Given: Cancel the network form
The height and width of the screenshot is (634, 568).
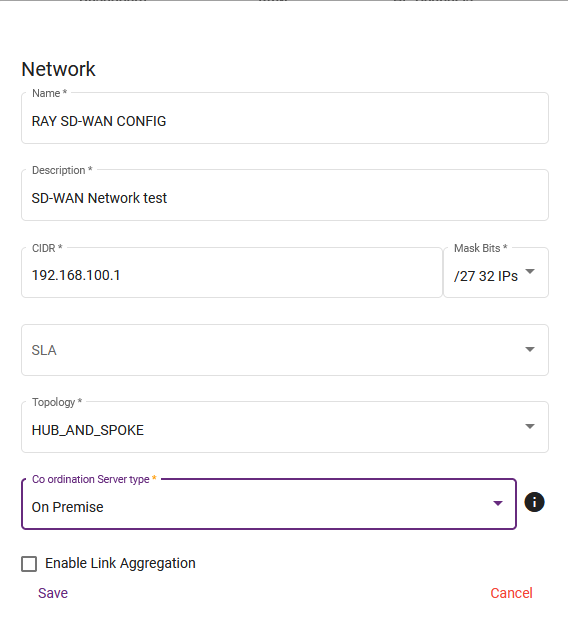Looking at the screenshot, I should 511,593.
